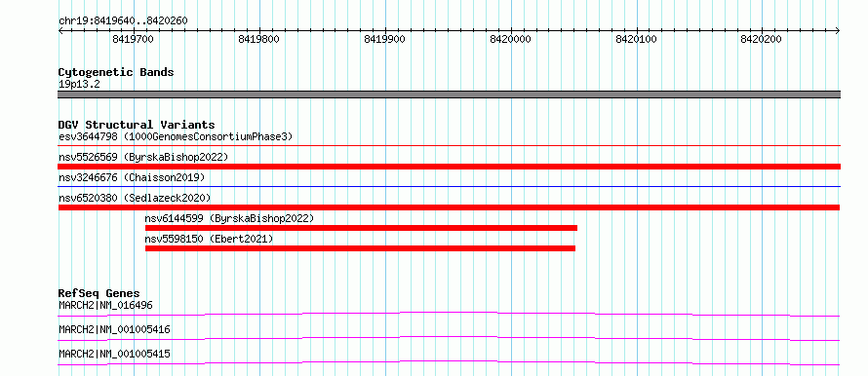Click the left arrowhead of the ruler
Image resolution: width=868 pixels, height=376 pixels.
60,31
